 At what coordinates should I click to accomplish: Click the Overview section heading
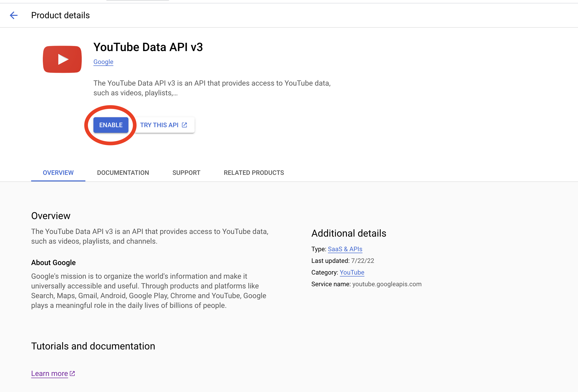click(x=51, y=216)
